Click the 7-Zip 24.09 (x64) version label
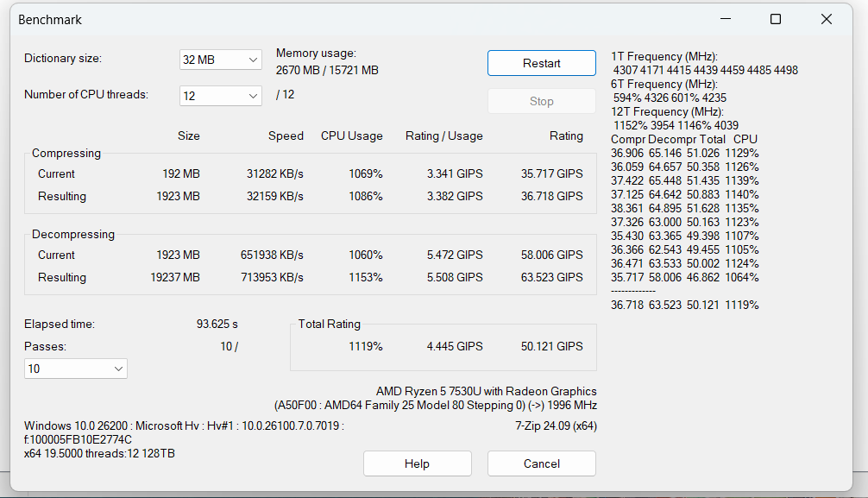Screen dimensions: 868x498 [x=556, y=426]
